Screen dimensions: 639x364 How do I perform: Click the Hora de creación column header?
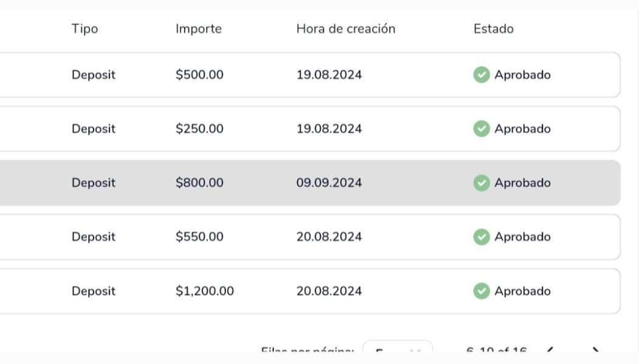click(346, 29)
